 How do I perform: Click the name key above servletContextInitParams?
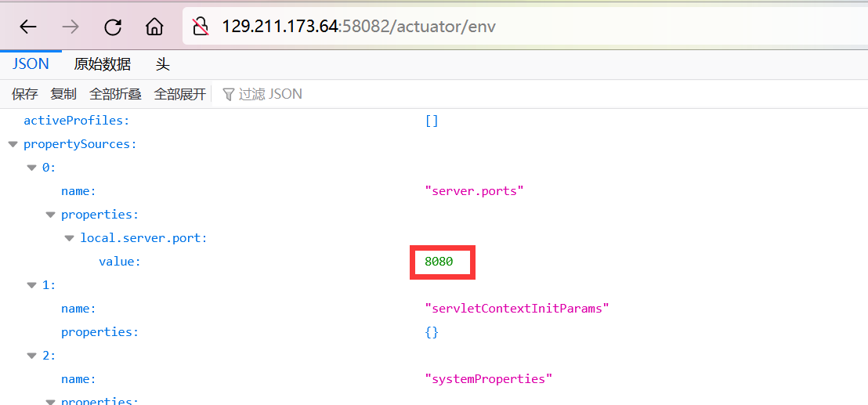pos(78,309)
